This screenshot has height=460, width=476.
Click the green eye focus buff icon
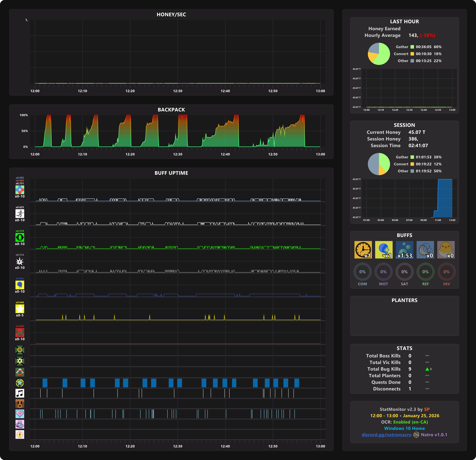click(x=20, y=237)
